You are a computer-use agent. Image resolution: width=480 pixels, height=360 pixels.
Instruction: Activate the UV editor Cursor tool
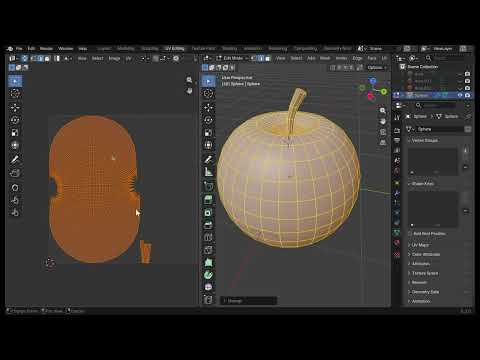pyautogui.click(x=15, y=94)
